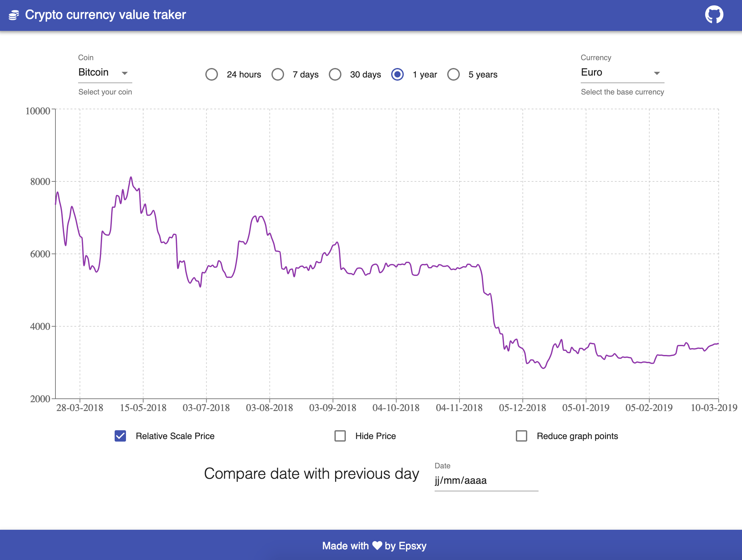Click 'Select the base currency' helper text
Image resolution: width=742 pixels, height=560 pixels.
623,92
